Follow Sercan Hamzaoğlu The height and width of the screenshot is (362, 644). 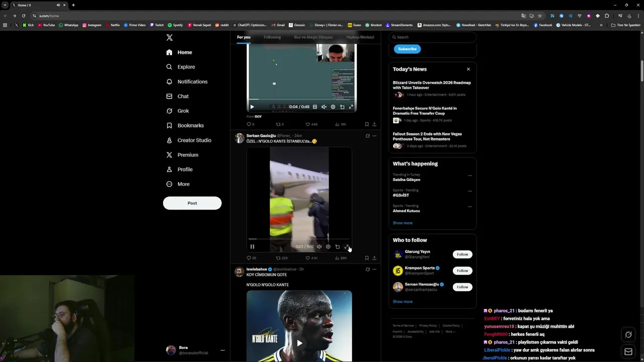(462, 287)
